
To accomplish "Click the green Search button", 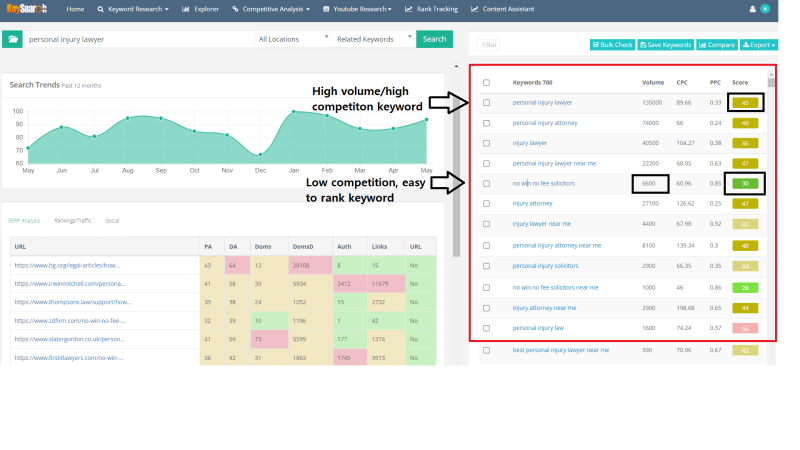I will click(x=434, y=39).
